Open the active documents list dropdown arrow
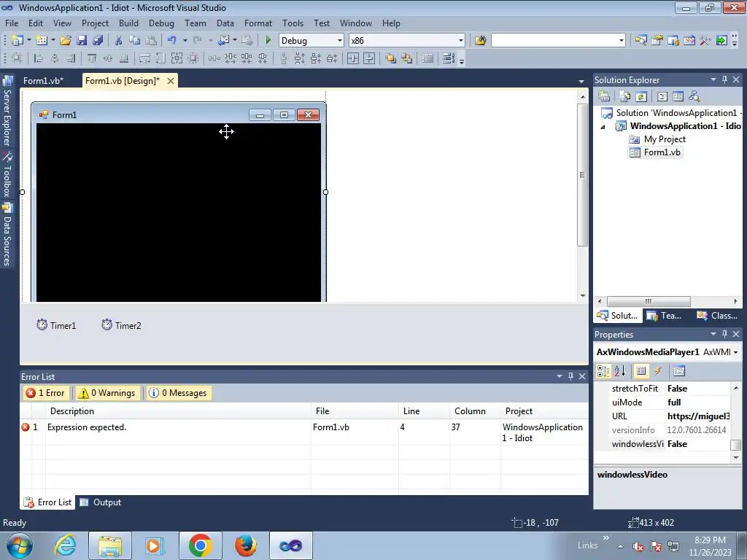The width and height of the screenshot is (747, 560). click(x=581, y=82)
